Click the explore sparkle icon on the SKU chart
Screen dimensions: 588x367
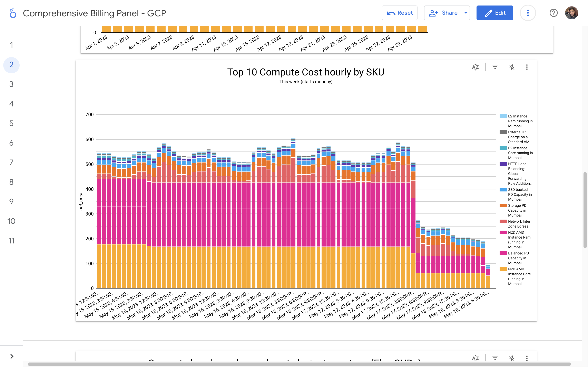pos(512,67)
